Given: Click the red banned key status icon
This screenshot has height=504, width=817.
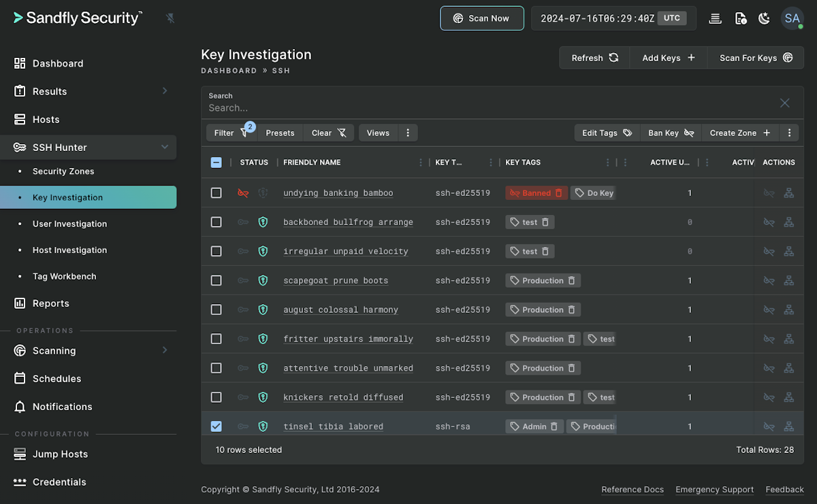Looking at the screenshot, I should [243, 192].
